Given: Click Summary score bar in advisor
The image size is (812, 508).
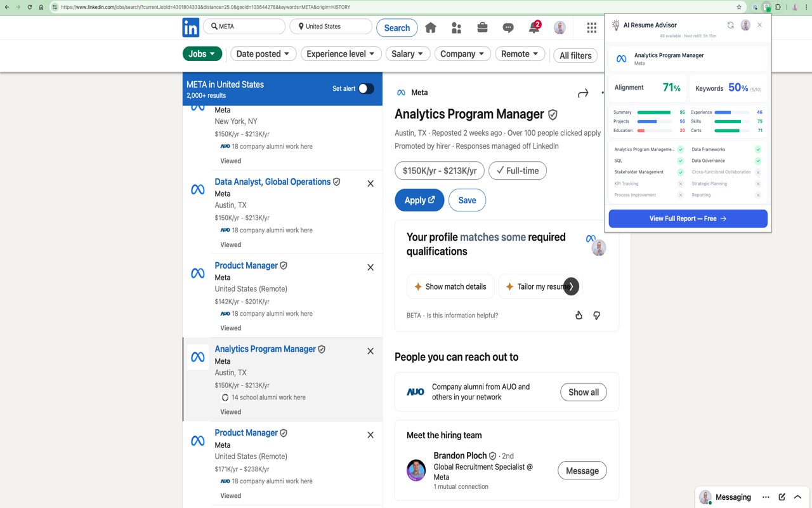Looking at the screenshot, I should 654,112.
